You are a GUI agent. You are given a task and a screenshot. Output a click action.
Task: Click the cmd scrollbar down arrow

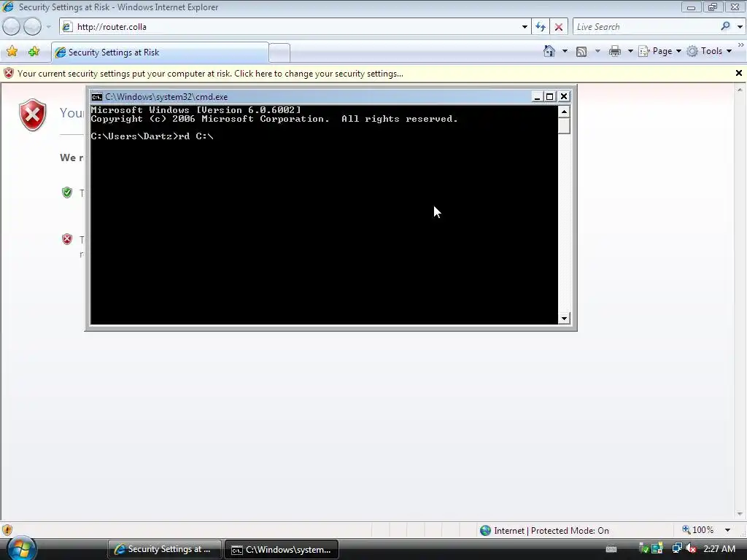coord(564,319)
